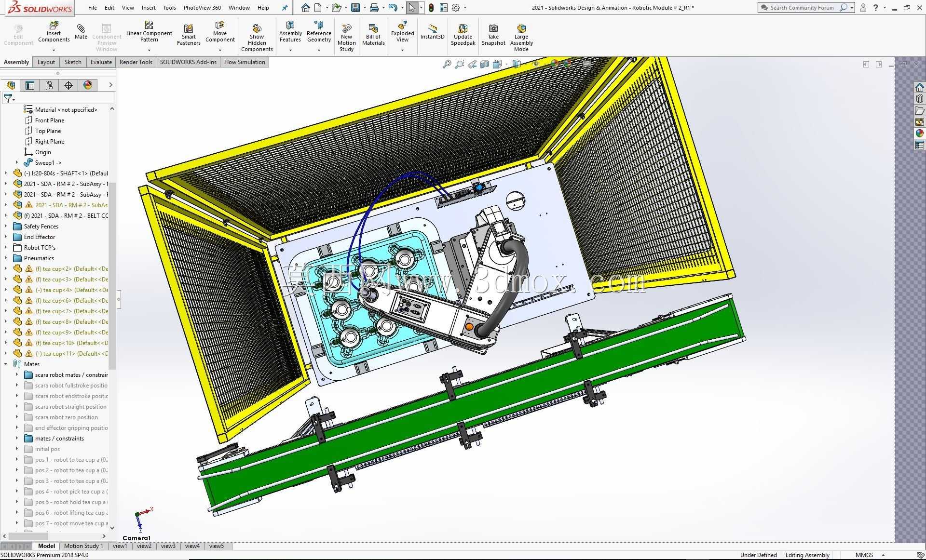Switch to the Evaluate tab

(101, 62)
